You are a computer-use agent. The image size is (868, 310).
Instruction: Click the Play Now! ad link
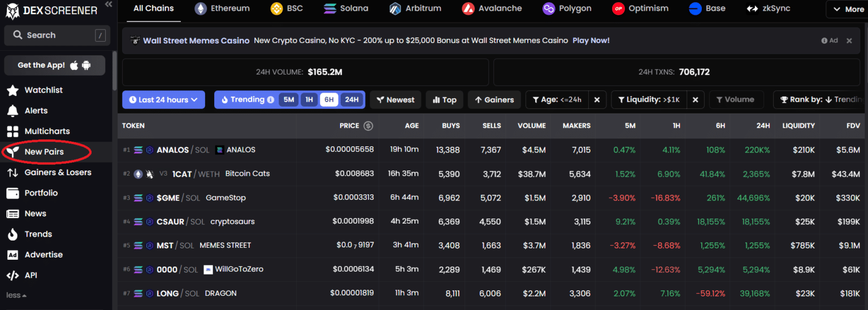pyautogui.click(x=591, y=41)
